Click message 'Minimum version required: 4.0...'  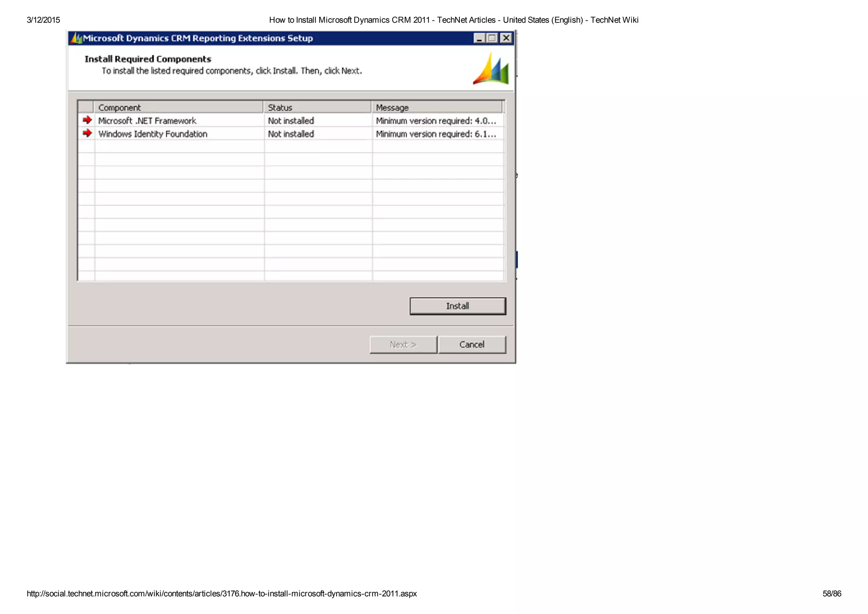point(436,121)
